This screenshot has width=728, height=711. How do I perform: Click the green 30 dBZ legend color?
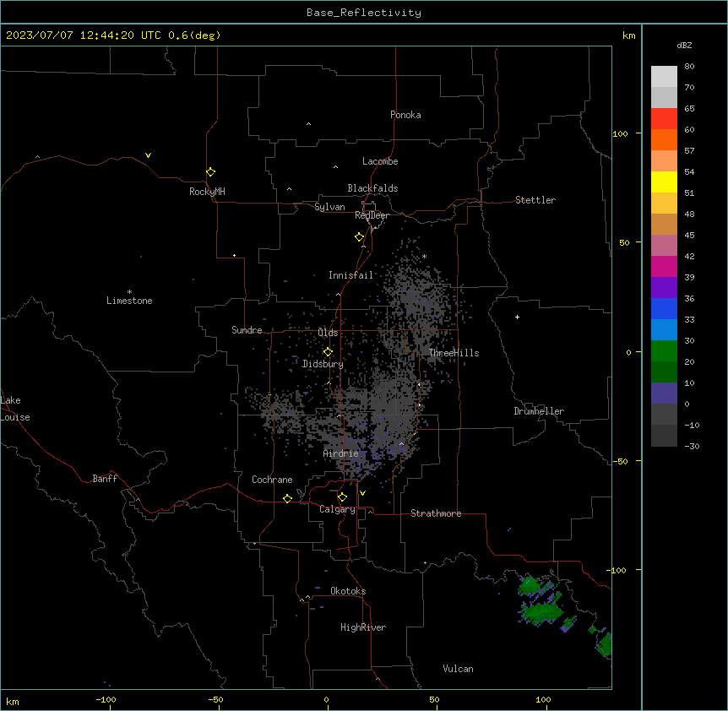(664, 351)
